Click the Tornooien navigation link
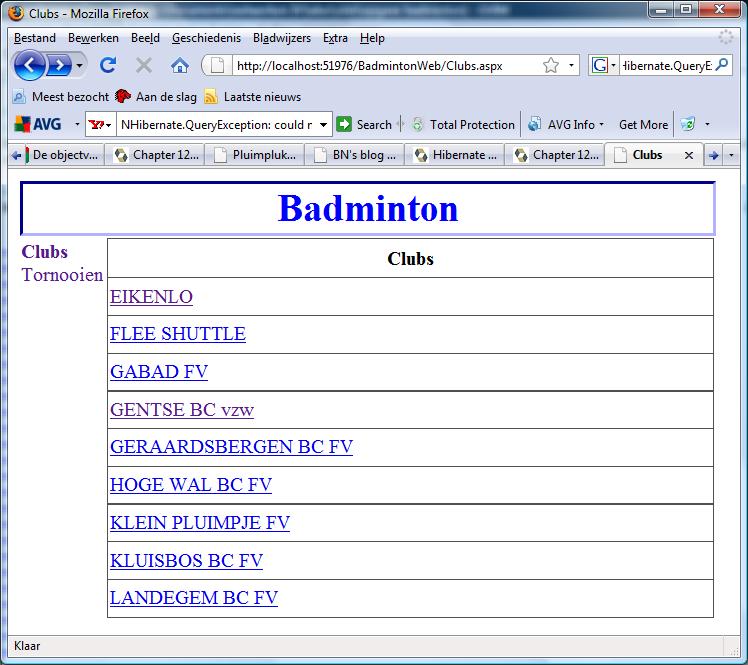748x665 pixels. pyautogui.click(x=62, y=275)
